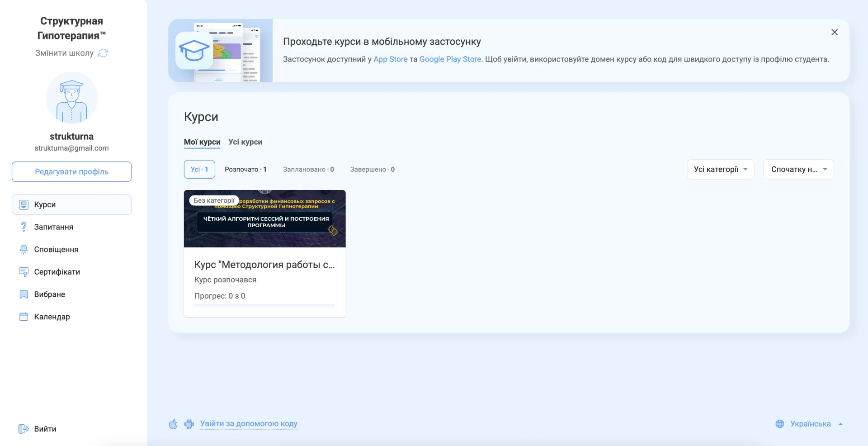
Task: Open the Запитання section in the sidebar
Action: pos(54,227)
